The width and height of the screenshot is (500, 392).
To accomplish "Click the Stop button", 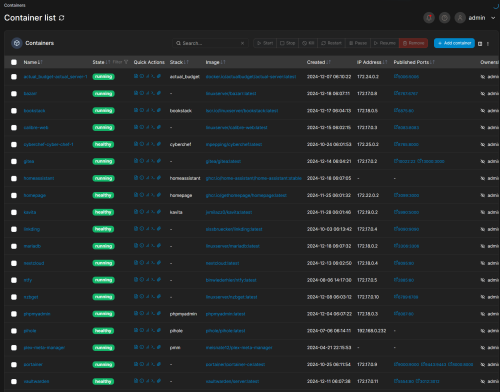I will 287,43.
